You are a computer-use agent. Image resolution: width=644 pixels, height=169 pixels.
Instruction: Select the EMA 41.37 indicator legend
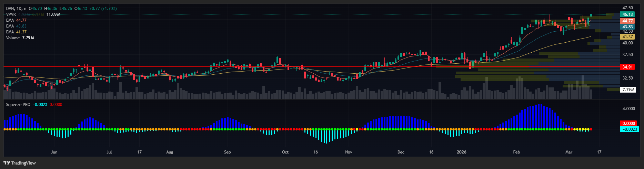pos(16,32)
